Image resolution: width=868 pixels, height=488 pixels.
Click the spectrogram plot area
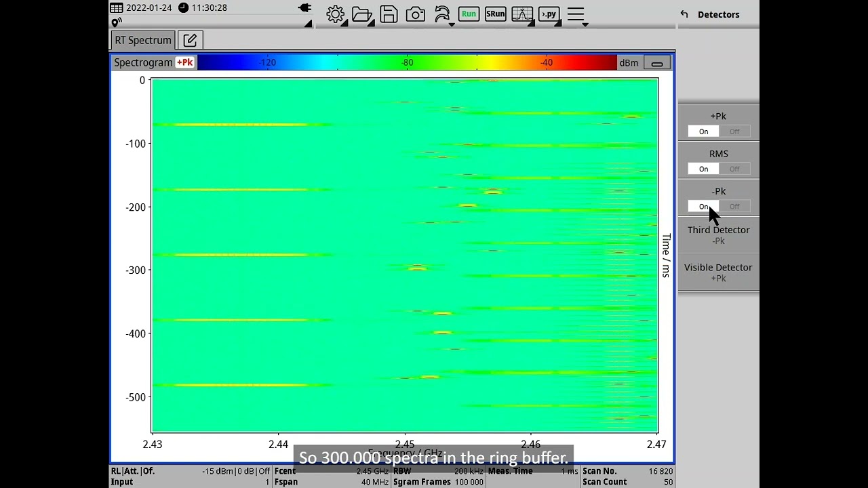point(405,255)
